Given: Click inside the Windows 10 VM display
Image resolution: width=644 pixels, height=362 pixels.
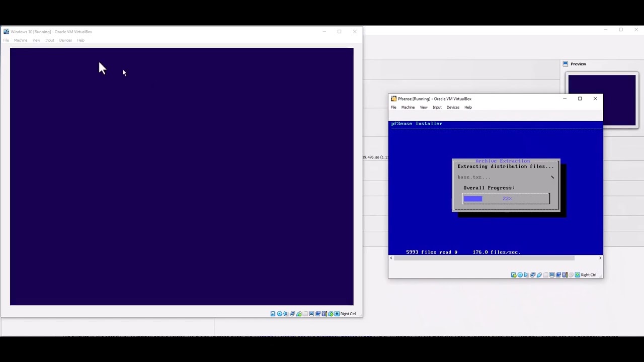Looking at the screenshot, I should pyautogui.click(x=182, y=176).
